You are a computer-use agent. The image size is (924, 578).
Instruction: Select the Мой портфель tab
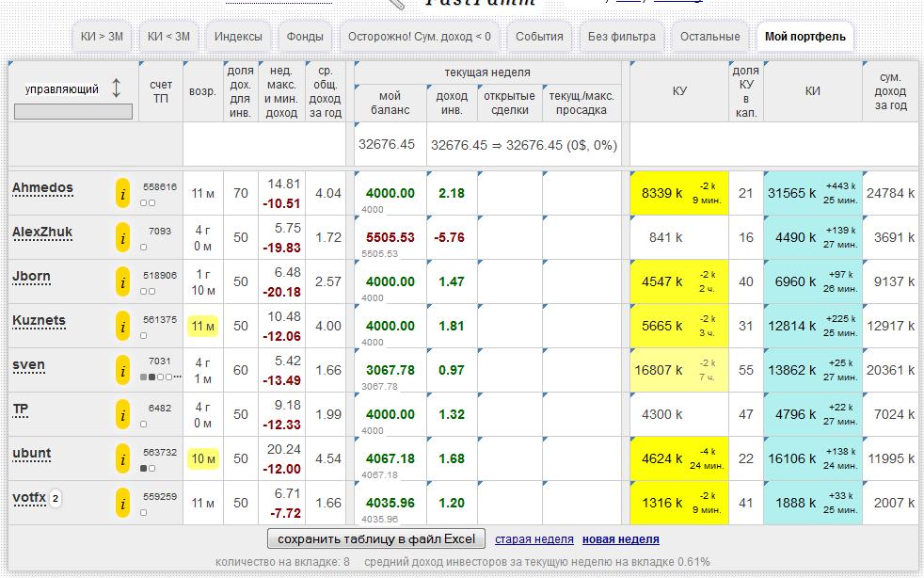pos(805,37)
